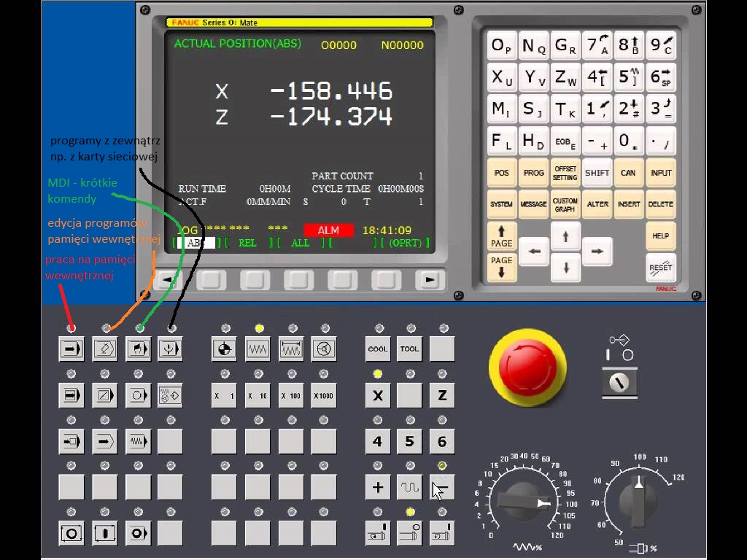Toggle the rapid traverse button between plus and minus
The height and width of the screenshot is (560, 747).
click(410, 487)
